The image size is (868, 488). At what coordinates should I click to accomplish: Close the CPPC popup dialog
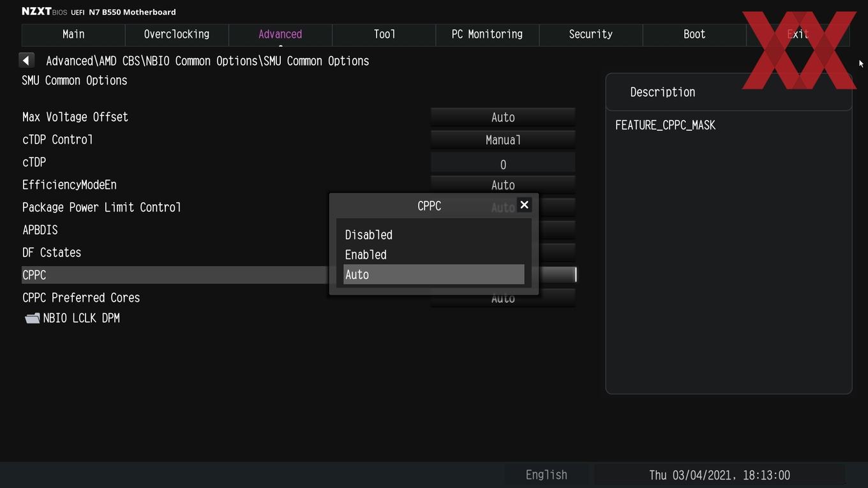point(524,205)
